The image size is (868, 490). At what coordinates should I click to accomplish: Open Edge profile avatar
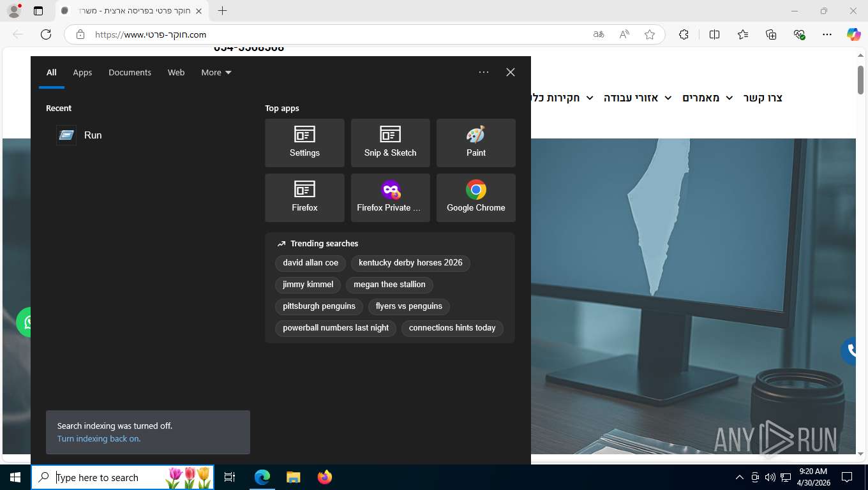pos(13,11)
